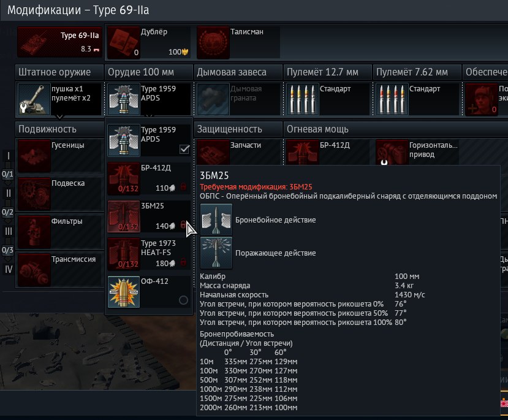Click the Поражающее действие icon in tooltip
This screenshot has height=420, width=508.
pyautogui.click(x=216, y=253)
